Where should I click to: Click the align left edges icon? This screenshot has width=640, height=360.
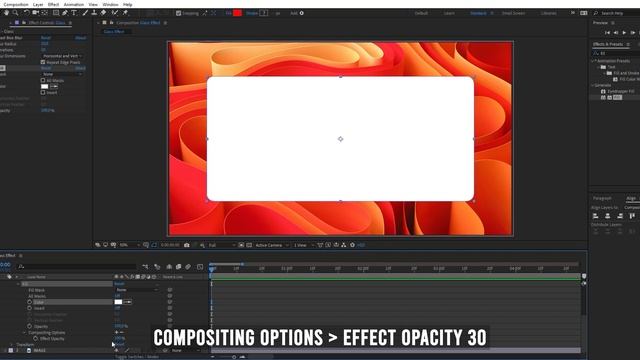tap(596, 216)
